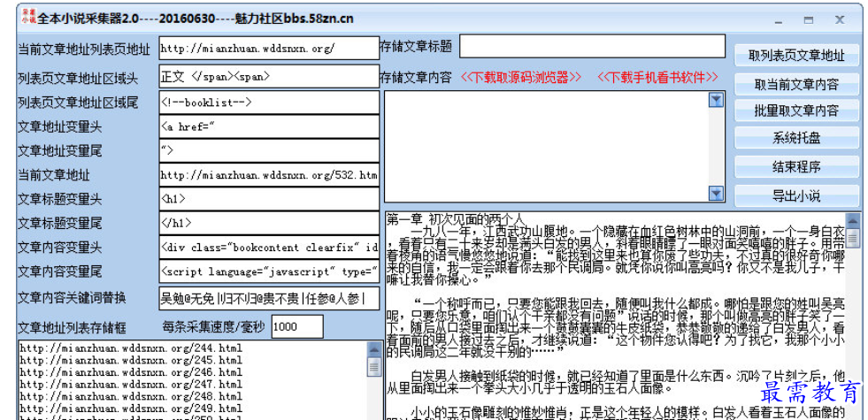Image resolution: width=868 pixels, height=420 pixels.
Task: Select the 246.html URL row
Action: pyautogui.click(x=131, y=372)
